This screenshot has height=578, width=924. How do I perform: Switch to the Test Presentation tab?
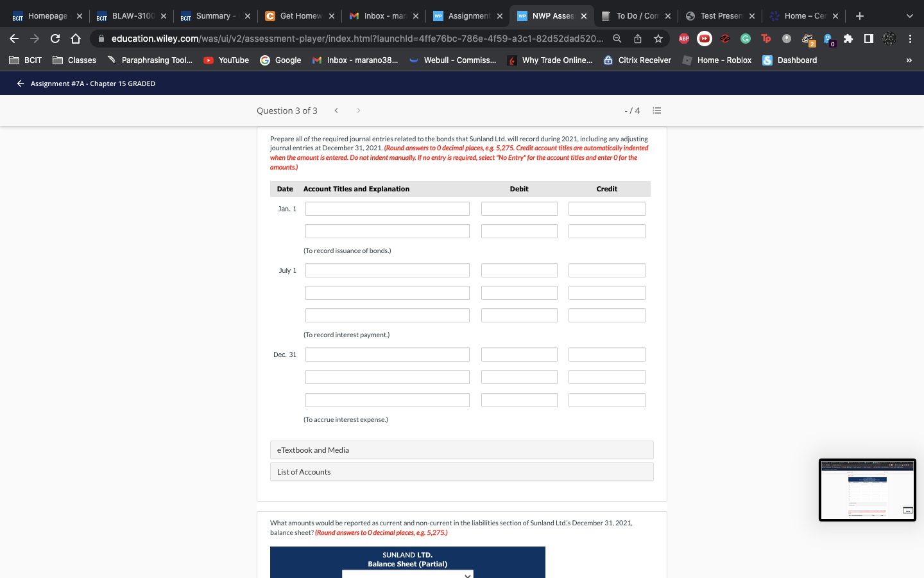(x=720, y=16)
